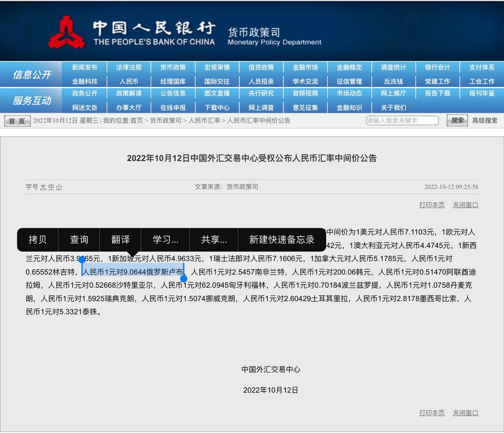Click breadcrumb link 货币政策司
The image size is (504, 433).
tap(166, 120)
